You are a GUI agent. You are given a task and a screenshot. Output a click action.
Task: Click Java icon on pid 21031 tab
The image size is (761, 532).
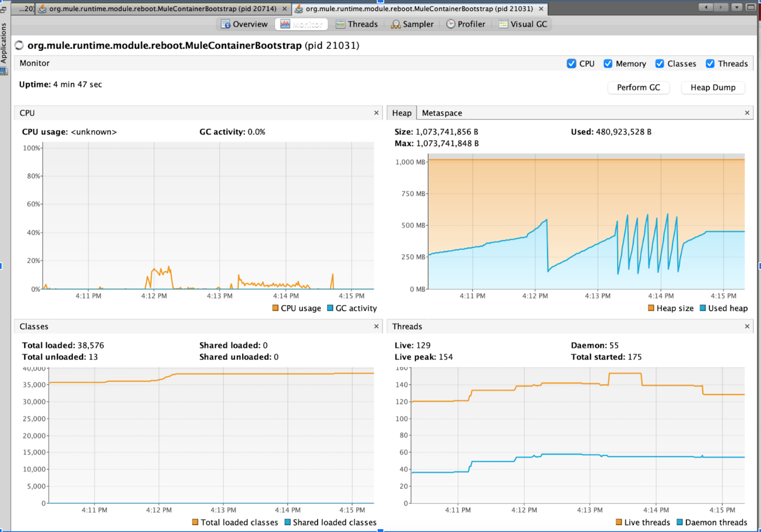click(x=299, y=9)
